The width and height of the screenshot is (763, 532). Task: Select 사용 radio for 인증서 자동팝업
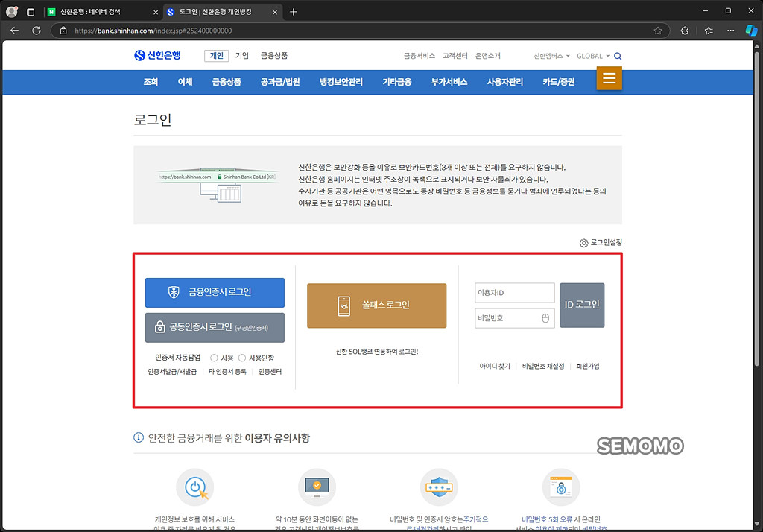[x=214, y=358]
